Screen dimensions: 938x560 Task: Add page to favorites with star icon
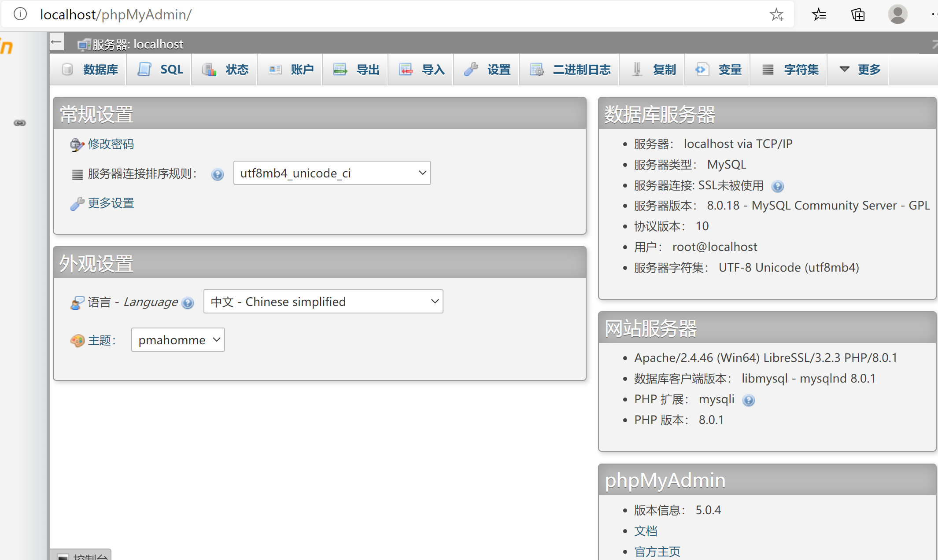coord(776,15)
